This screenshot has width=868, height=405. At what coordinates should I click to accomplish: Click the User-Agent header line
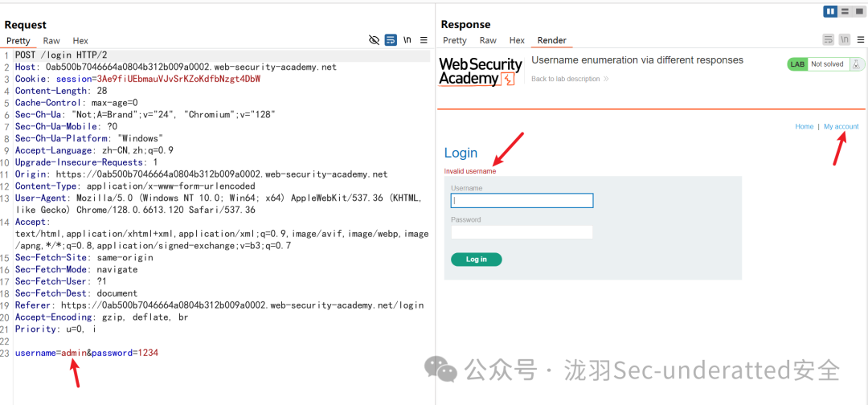[219, 204]
